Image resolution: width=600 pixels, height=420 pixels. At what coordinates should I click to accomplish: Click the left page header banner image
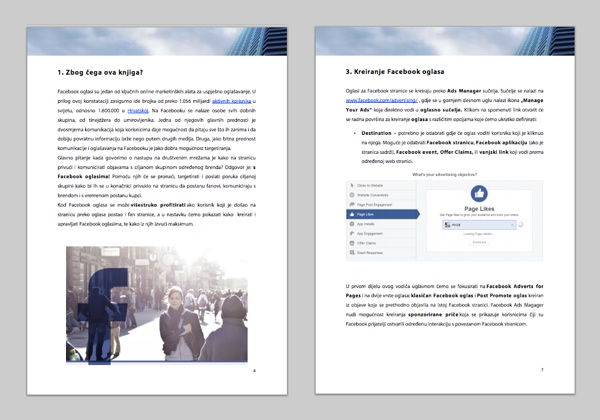(157, 41)
